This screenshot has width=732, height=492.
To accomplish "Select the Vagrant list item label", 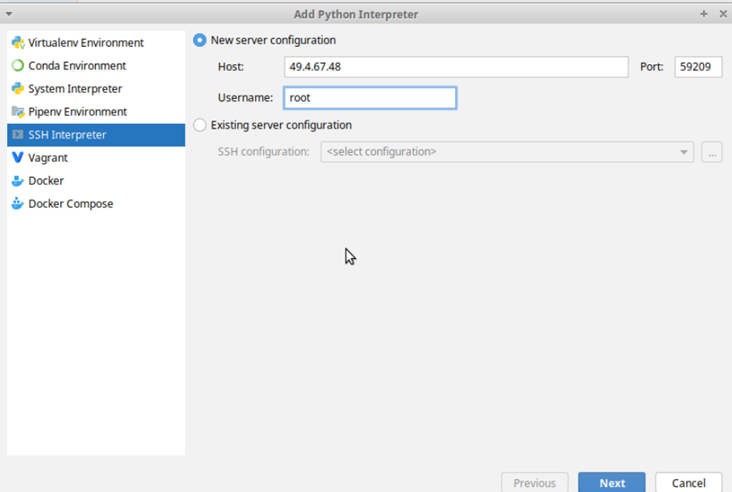I will coord(48,158).
